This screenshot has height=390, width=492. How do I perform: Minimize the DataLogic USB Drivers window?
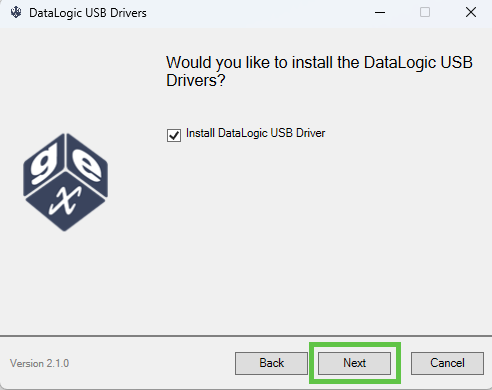(380, 13)
